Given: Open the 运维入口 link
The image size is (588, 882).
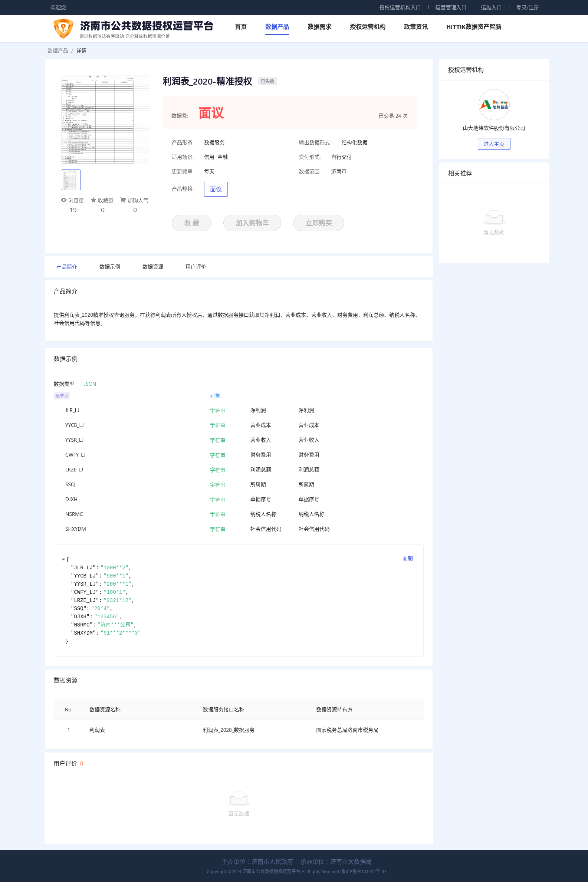Looking at the screenshot, I should click(491, 7).
